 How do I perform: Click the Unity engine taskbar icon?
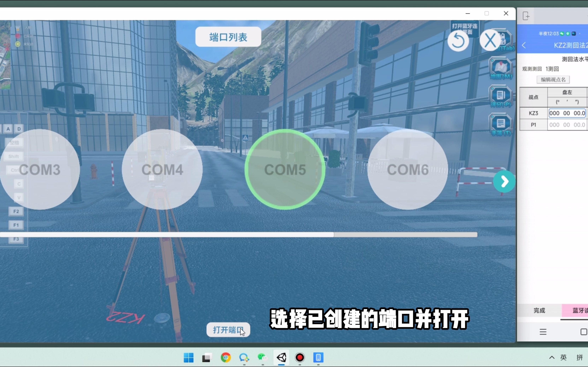click(x=281, y=358)
